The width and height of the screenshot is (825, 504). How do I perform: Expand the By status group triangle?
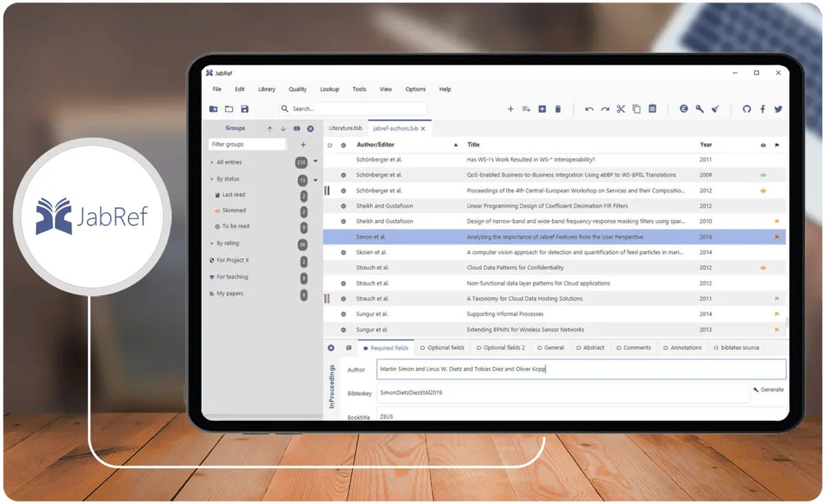coord(212,179)
